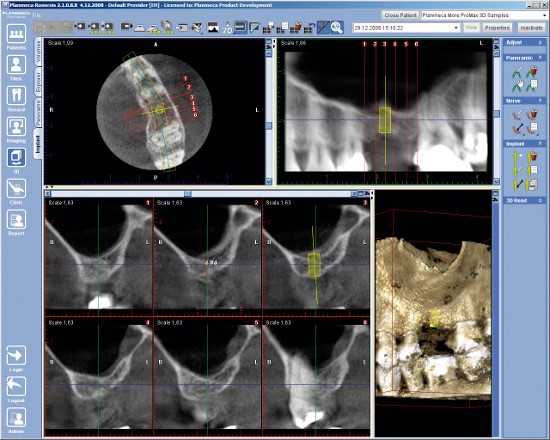
Task: Click the magnifier zoom tool icon
Action: pyautogui.click(x=337, y=28)
